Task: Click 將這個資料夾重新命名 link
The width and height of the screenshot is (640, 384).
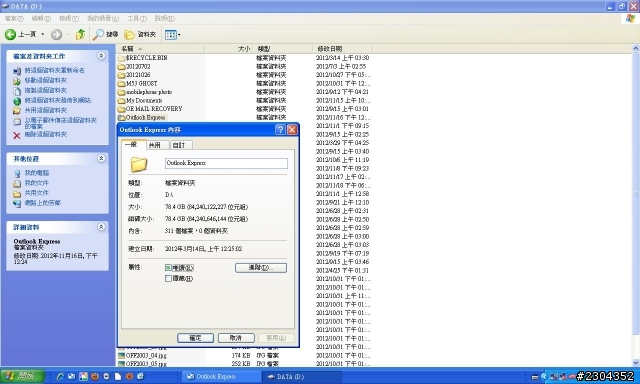Action: tap(55, 70)
